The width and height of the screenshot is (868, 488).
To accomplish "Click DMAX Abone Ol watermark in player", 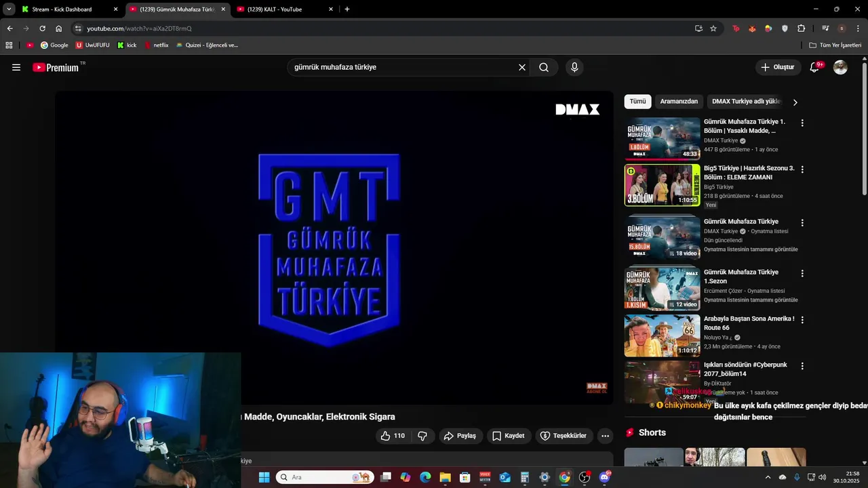I will [597, 388].
